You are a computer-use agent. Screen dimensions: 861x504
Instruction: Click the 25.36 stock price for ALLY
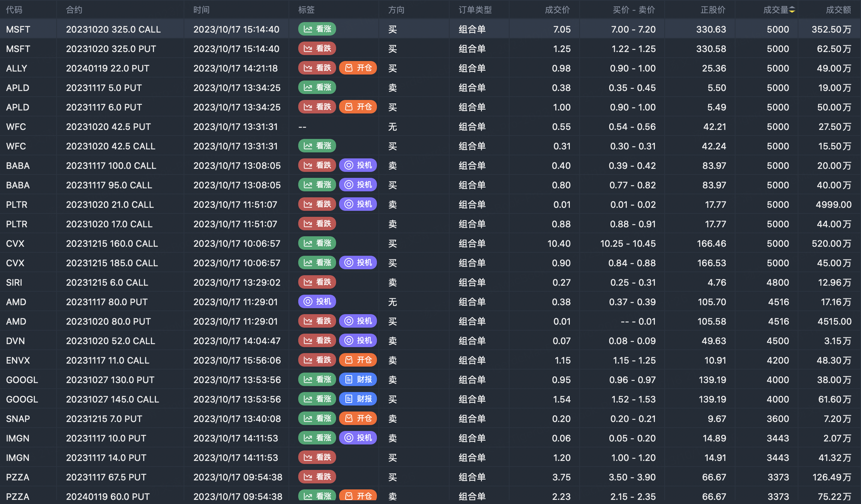(714, 68)
